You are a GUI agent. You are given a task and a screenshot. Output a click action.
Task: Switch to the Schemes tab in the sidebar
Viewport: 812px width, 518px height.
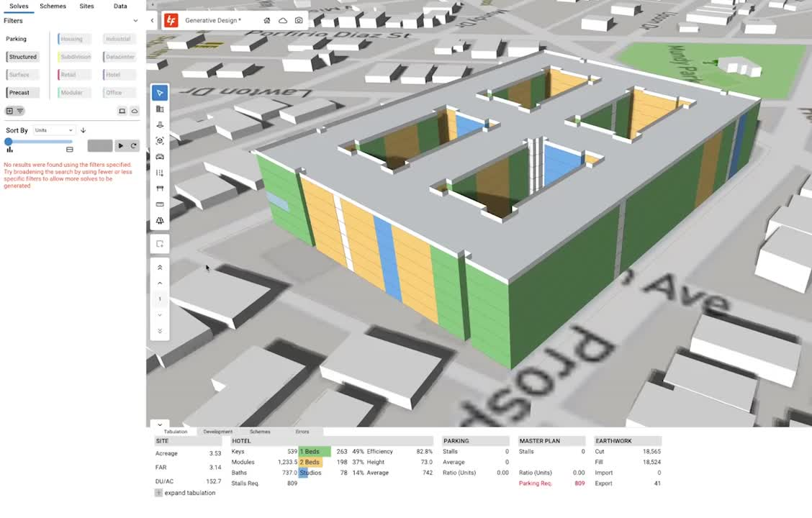[x=53, y=6]
